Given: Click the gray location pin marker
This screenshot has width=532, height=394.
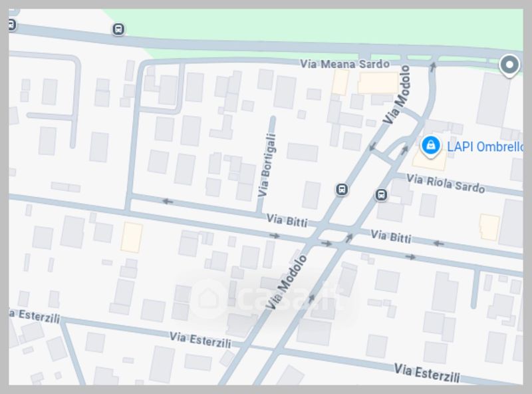Looking at the screenshot, I should point(509,65).
